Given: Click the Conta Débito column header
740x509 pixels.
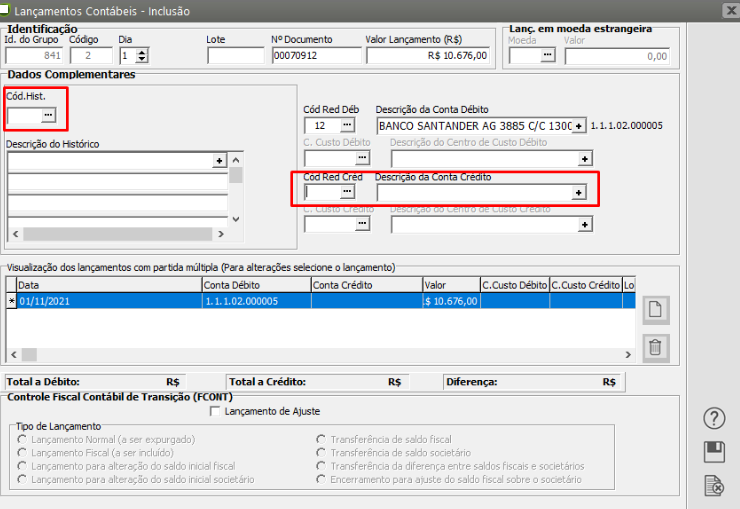Looking at the screenshot, I should coord(255,285).
